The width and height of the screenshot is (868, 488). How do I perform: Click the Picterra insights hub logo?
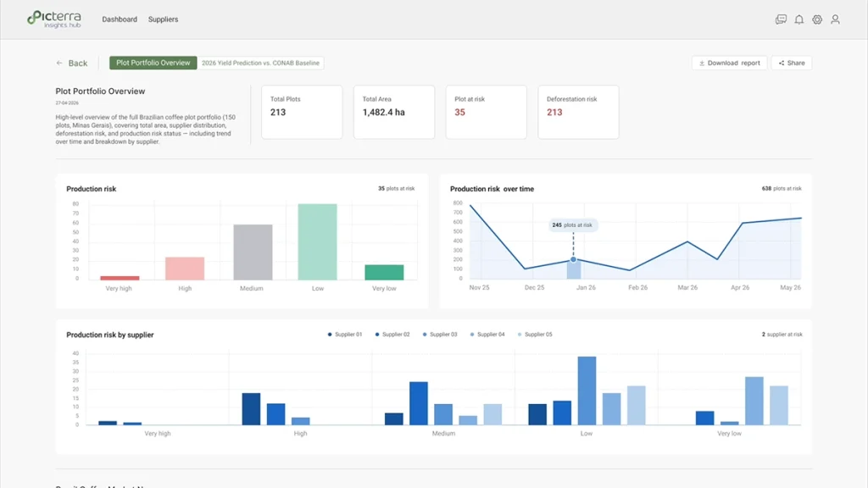(54, 19)
